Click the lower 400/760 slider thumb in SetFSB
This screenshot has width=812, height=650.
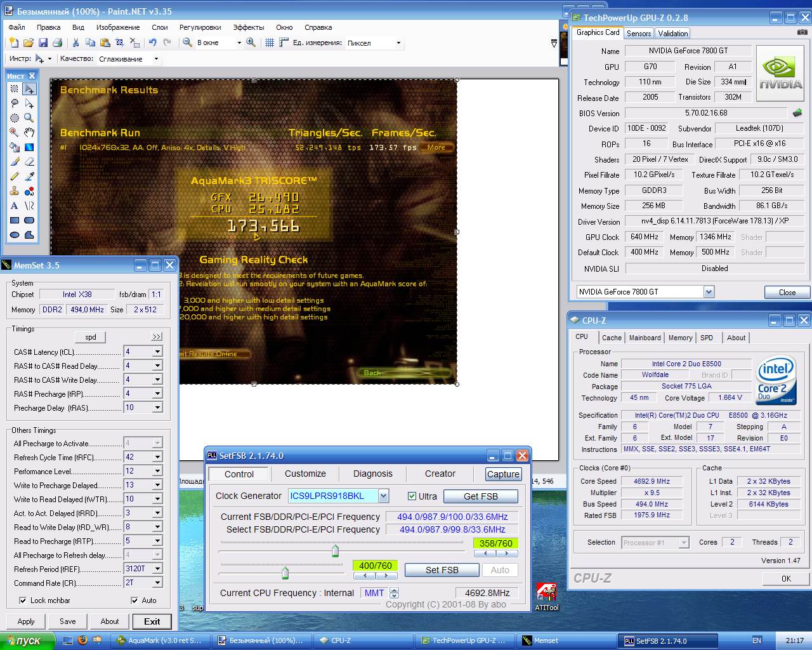(285, 573)
